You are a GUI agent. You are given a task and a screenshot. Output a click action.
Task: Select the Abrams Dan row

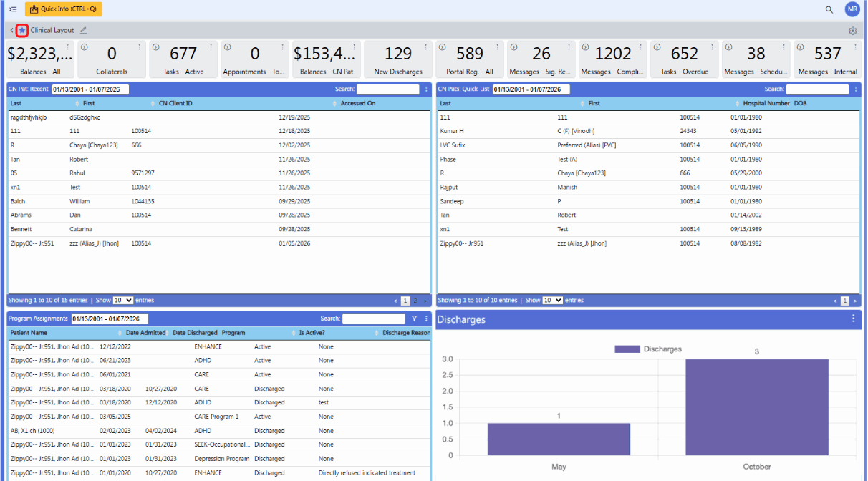[x=219, y=215]
